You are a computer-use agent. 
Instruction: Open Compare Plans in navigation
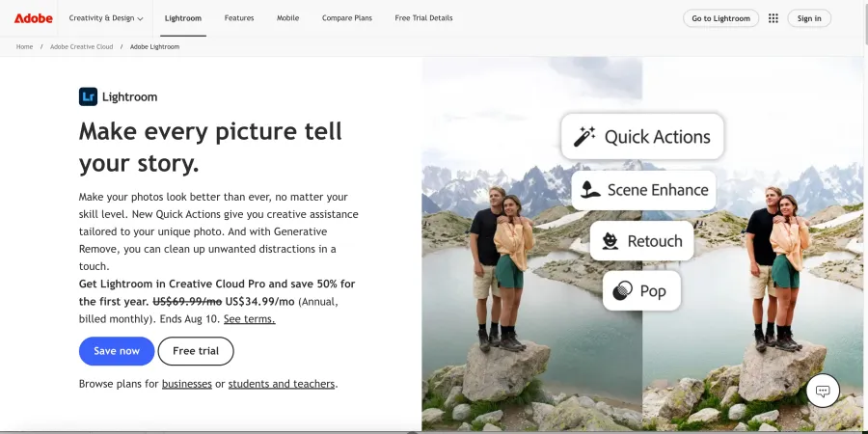tap(347, 18)
